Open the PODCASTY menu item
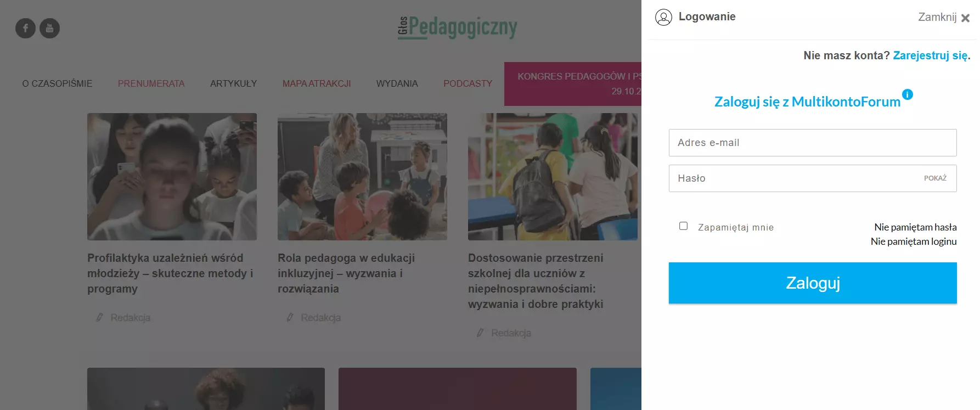This screenshot has width=980, height=410. [468, 83]
